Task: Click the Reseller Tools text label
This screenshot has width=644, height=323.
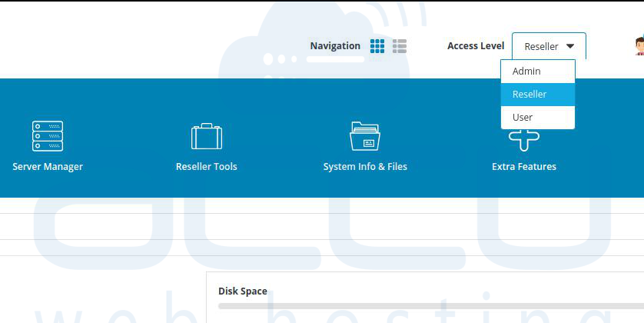Action: [207, 166]
